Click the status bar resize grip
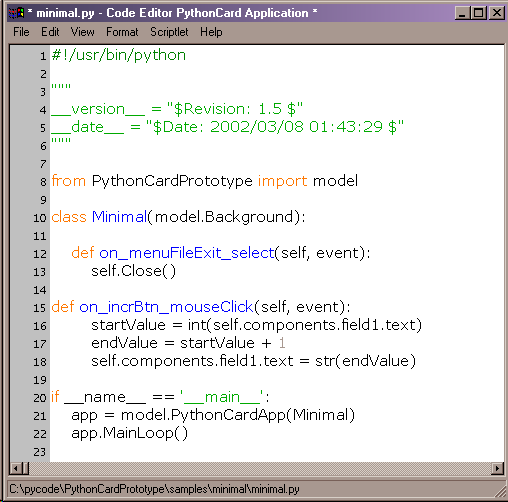 [500, 493]
